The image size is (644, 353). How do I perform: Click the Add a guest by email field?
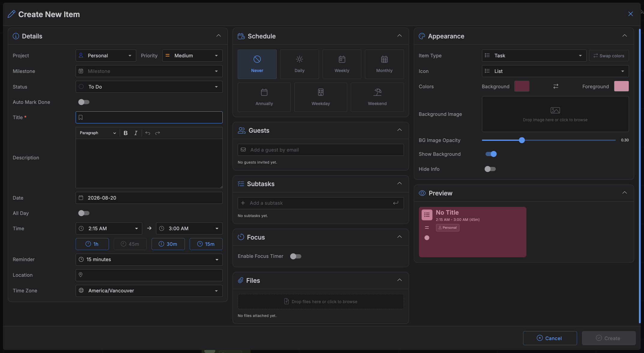320,150
